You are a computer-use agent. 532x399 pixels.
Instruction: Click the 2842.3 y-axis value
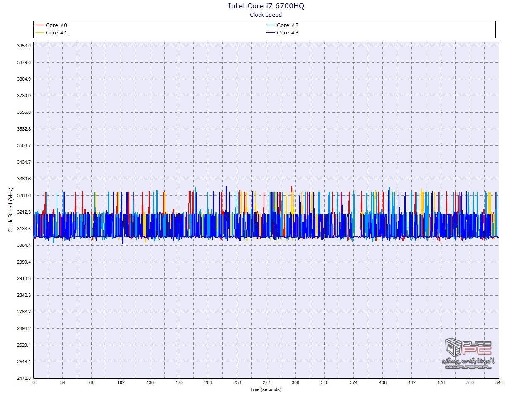(24, 295)
